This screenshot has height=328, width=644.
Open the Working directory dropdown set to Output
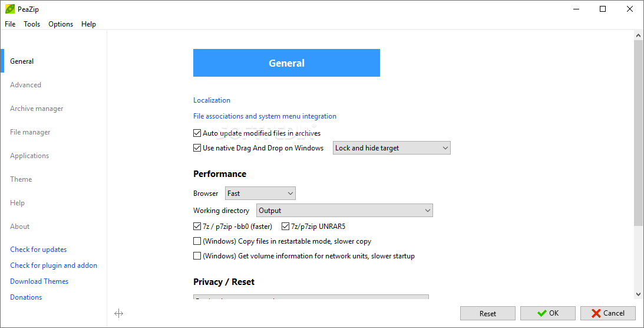(344, 211)
